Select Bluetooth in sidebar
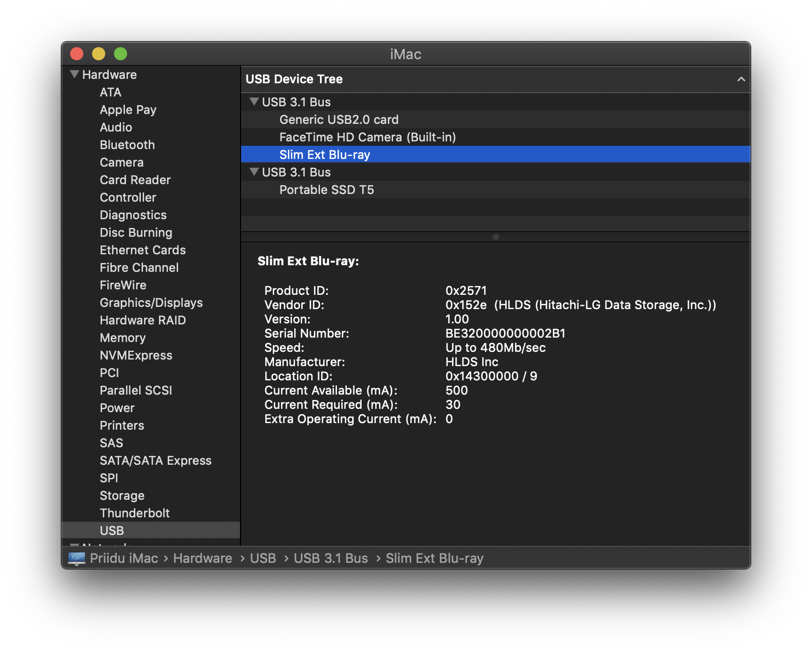 click(x=128, y=145)
